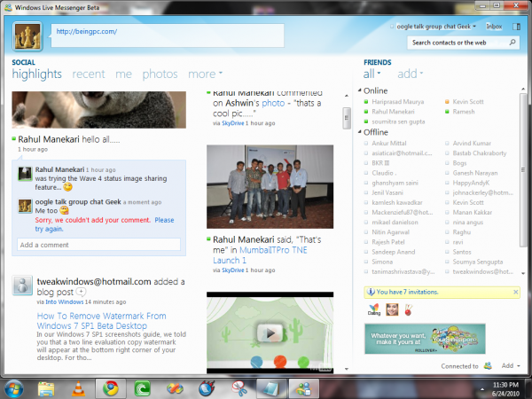Open the user name status dropdown

[436, 27]
